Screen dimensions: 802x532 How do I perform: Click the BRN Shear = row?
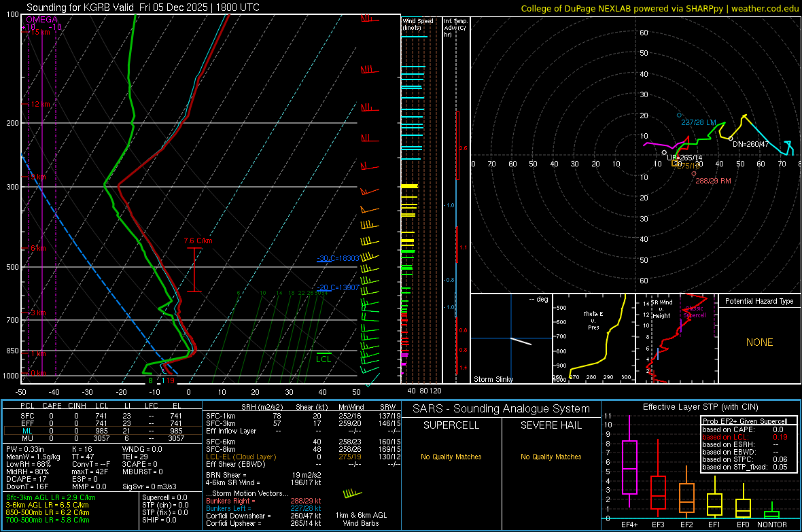pos(264,475)
